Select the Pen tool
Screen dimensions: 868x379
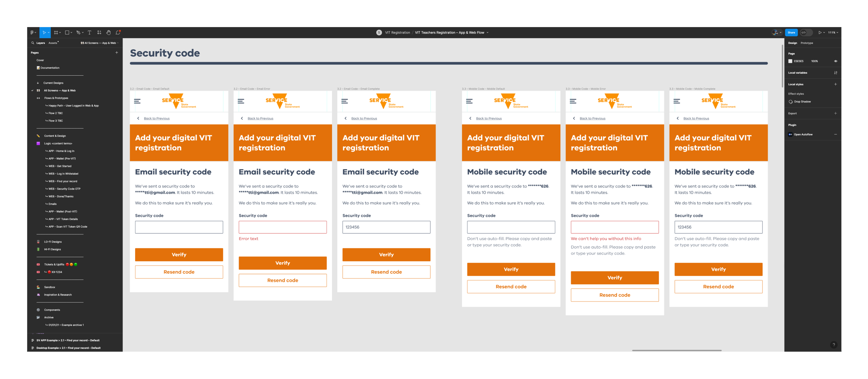pyautogui.click(x=78, y=33)
